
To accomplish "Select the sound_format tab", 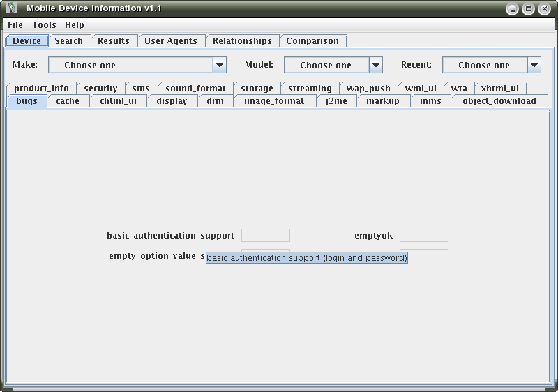I will click(195, 89).
